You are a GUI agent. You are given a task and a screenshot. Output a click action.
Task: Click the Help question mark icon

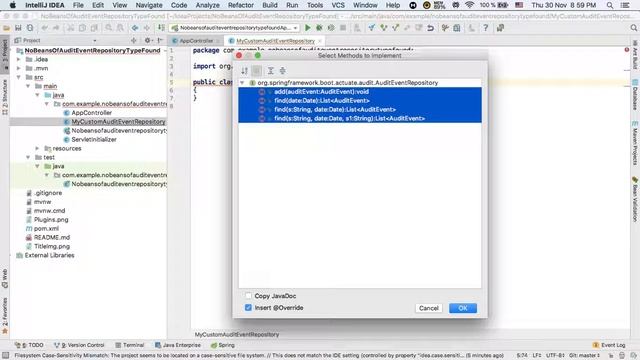coord(485,28)
